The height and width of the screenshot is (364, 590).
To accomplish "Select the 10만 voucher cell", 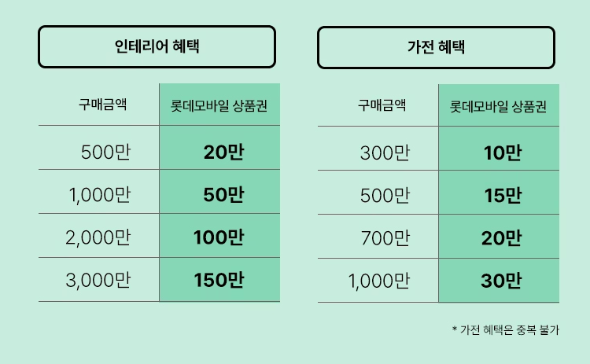I will point(502,153).
